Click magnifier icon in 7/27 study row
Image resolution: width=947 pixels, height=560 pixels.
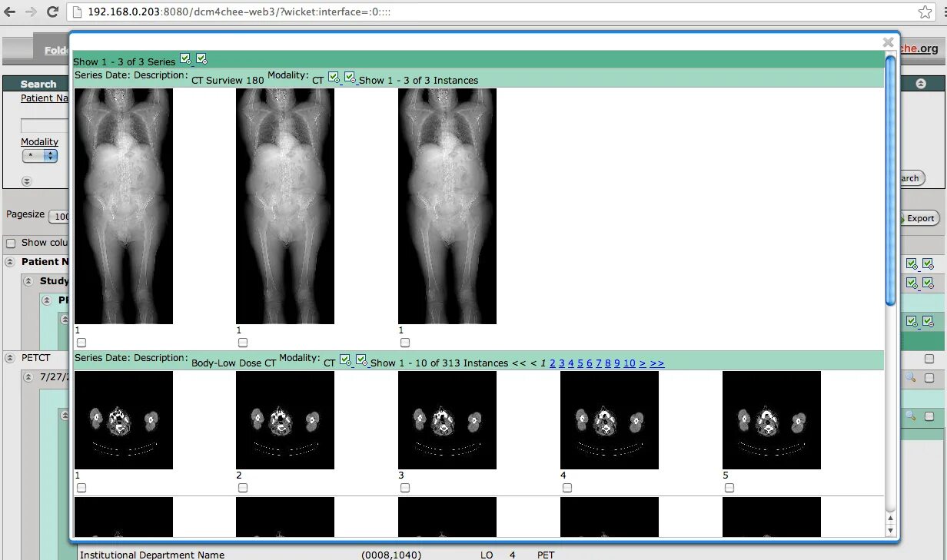910,377
